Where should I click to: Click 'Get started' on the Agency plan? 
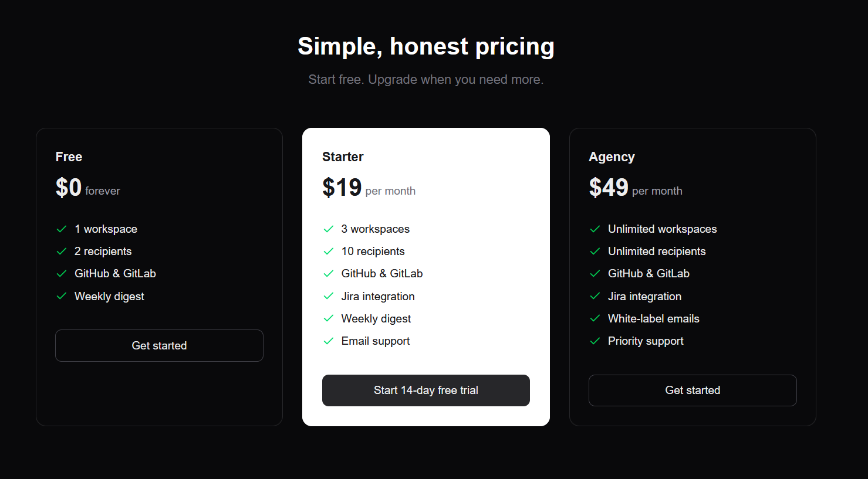tap(692, 390)
